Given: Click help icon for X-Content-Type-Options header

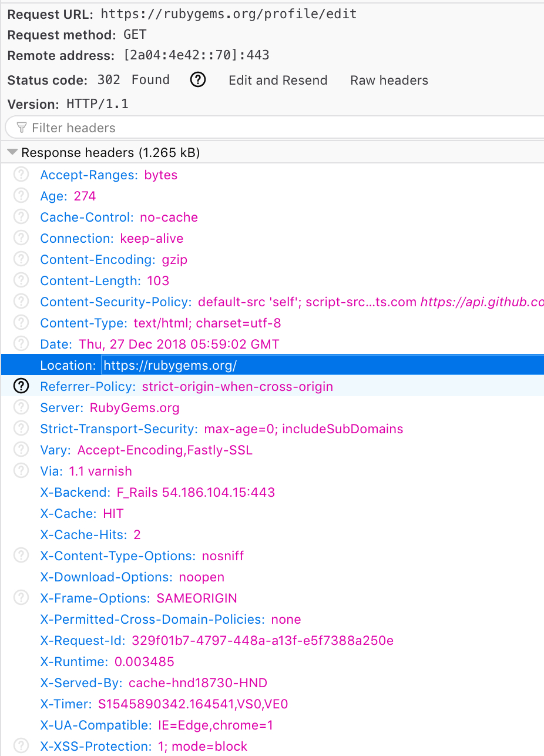Looking at the screenshot, I should pyautogui.click(x=21, y=556).
